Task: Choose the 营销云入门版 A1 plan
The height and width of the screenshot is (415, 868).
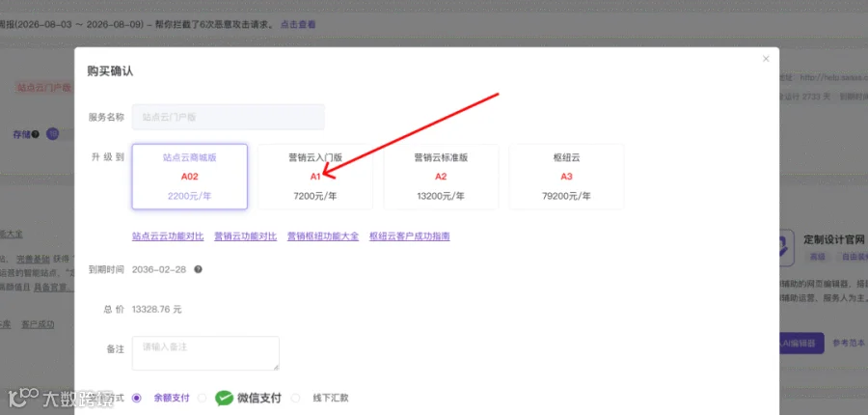Action: point(315,177)
